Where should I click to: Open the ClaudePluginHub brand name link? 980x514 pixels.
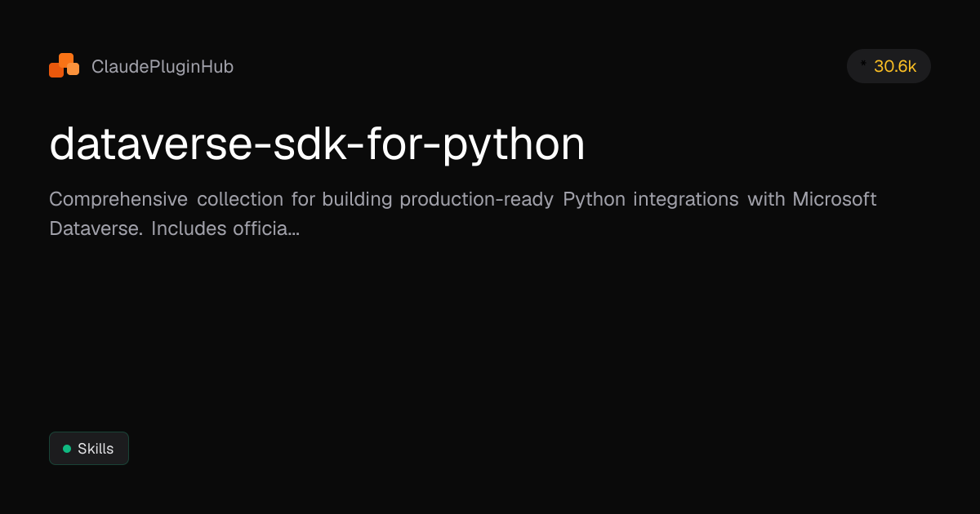coord(163,67)
